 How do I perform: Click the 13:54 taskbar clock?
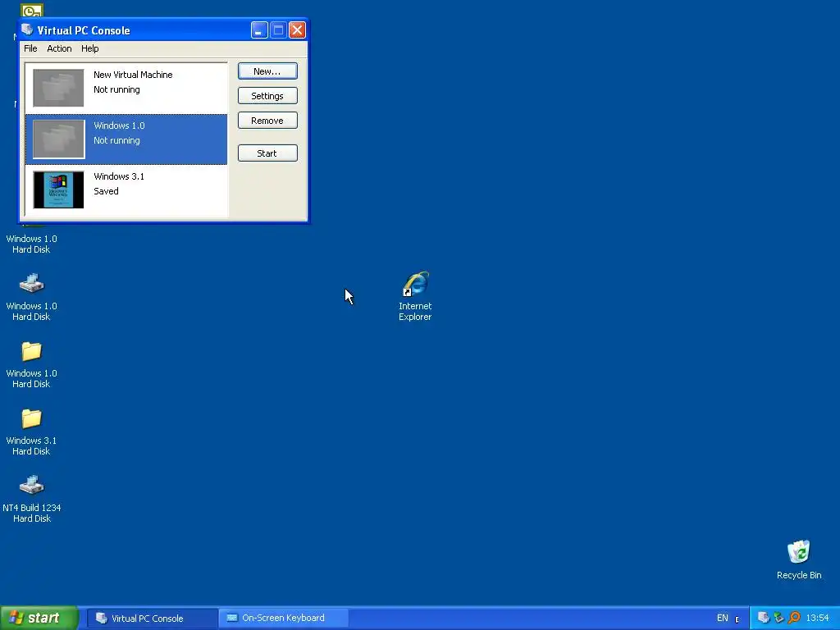pyautogui.click(x=818, y=619)
